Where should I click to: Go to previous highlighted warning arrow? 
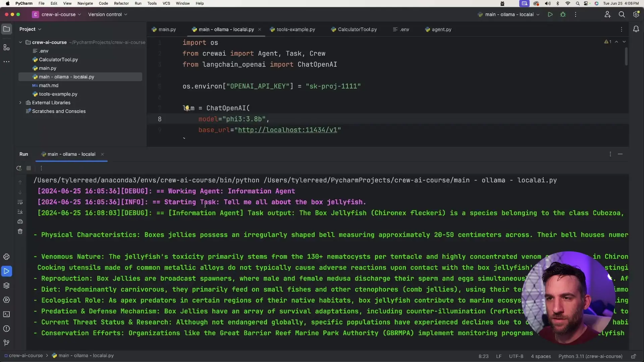pyautogui.click(x=616, y=42)
